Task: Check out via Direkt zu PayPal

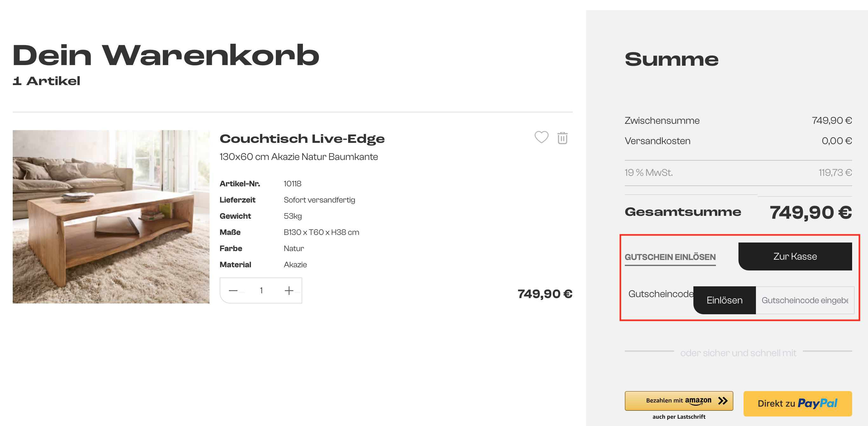Action: (x=797, y=403)
